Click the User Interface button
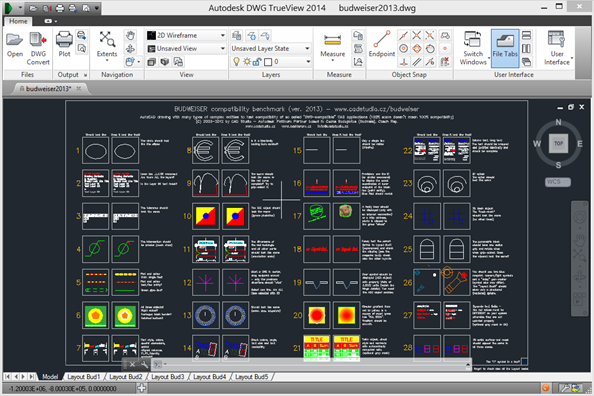The image size is (594, 396). (x=557, y=49)
